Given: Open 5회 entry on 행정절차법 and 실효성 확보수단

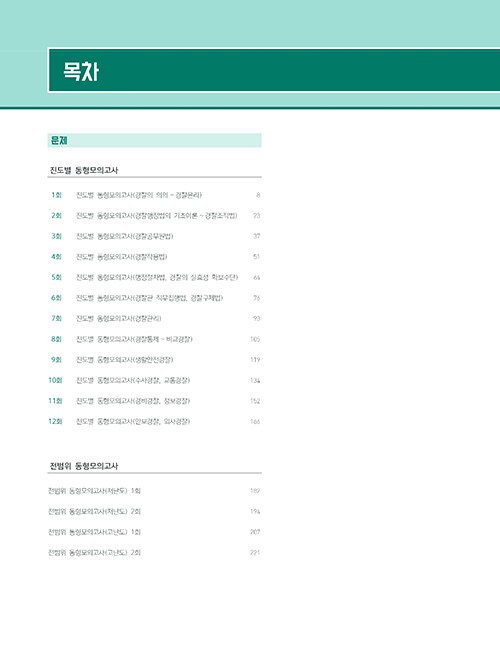Looking at the screenshot, I should 154,277.
